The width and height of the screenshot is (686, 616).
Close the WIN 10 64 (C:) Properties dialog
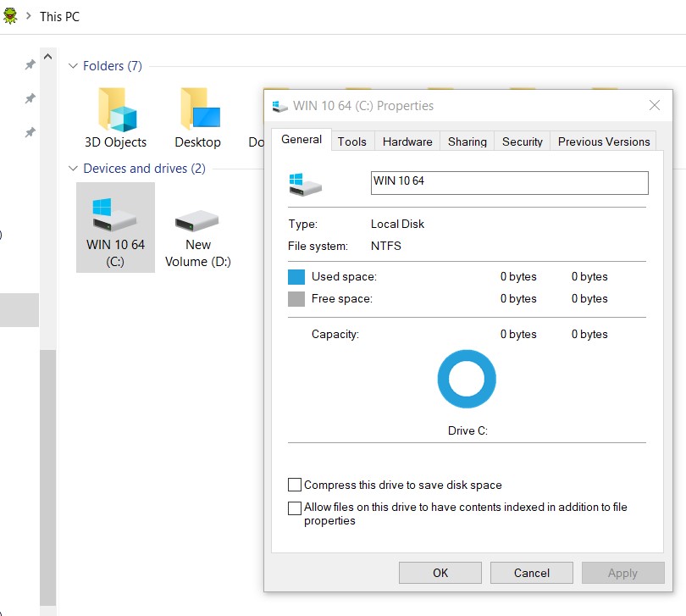(x=655, y=106)
